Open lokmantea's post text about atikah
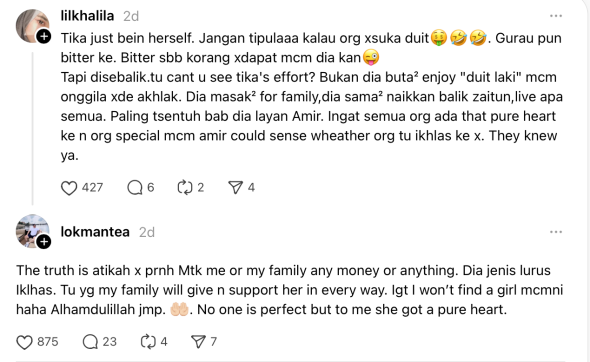This screenshot has height=362, width=590. tap(290, 290)
